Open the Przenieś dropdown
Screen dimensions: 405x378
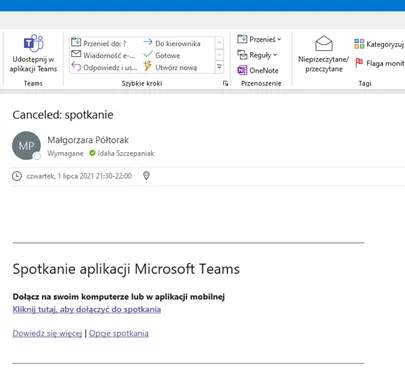click(259, 39)
